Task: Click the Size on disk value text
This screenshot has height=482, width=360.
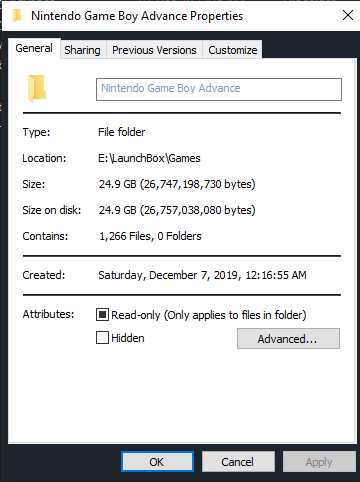Action: pyautogui.click(x=177, y=210)
